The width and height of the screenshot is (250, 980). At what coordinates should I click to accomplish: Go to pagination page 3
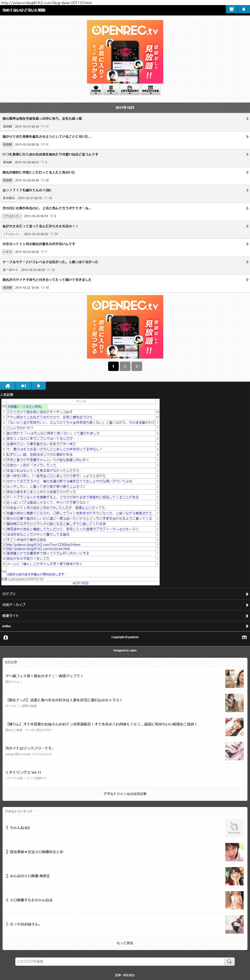(x=137, y=366)
